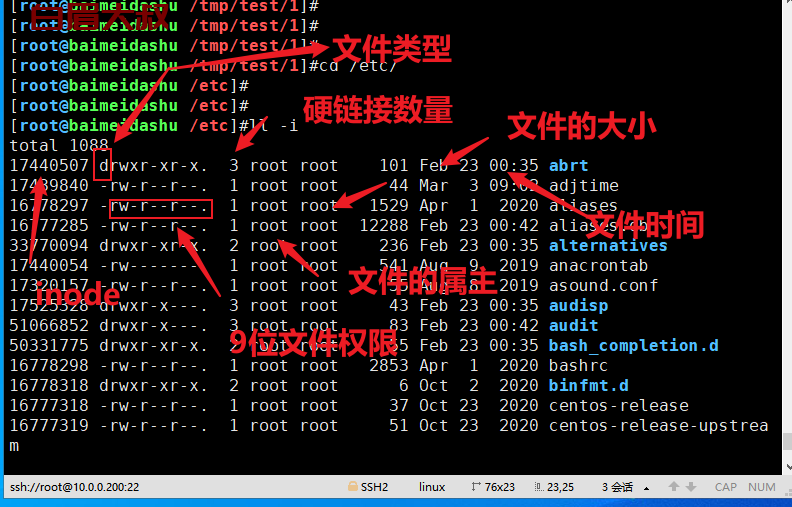Click the scrollbar down arrow of terminal
This screenshot has width=792, height=507.
[x=788, y=467]
